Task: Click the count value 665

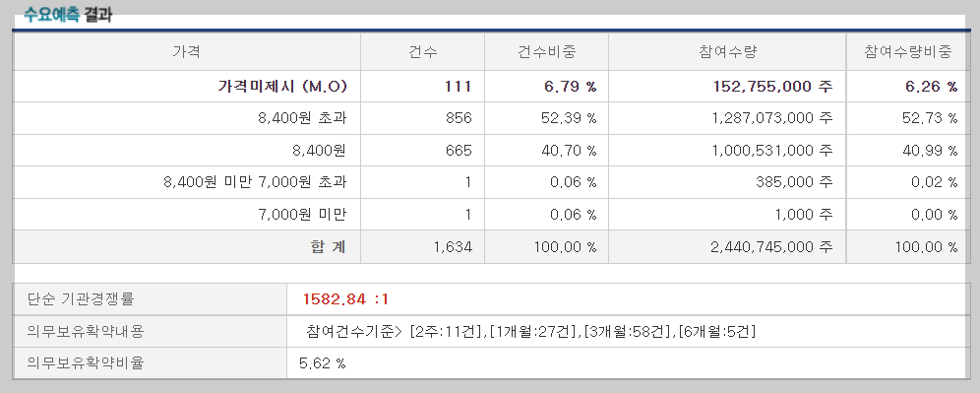Action: 459,150
